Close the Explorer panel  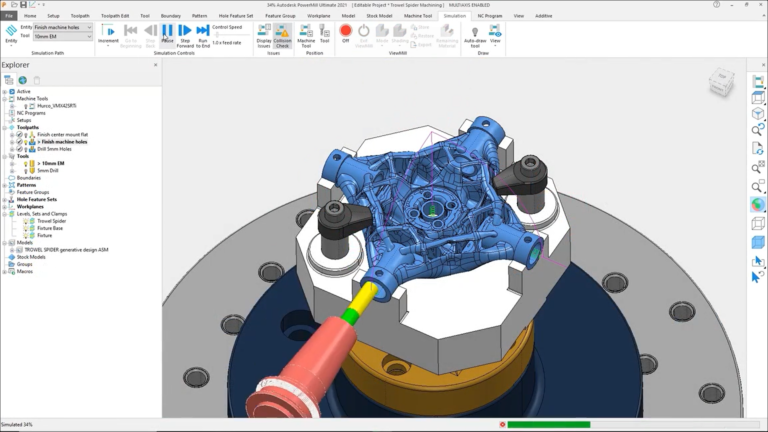[x=156, y=65]
